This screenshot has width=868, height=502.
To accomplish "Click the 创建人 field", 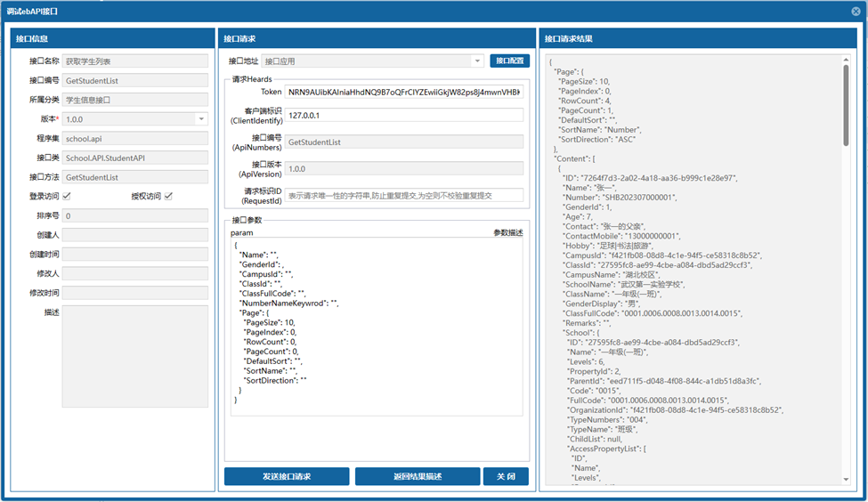I will coord(135,235).
